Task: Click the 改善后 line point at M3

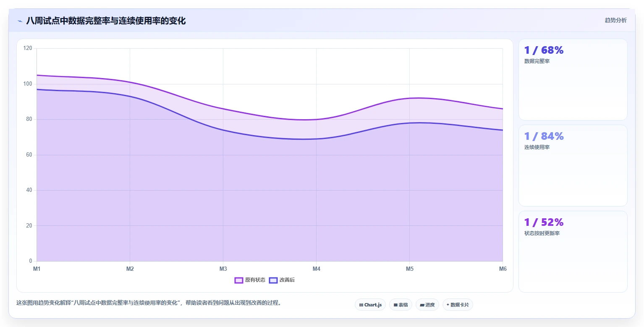Action: tap(223, 130)
